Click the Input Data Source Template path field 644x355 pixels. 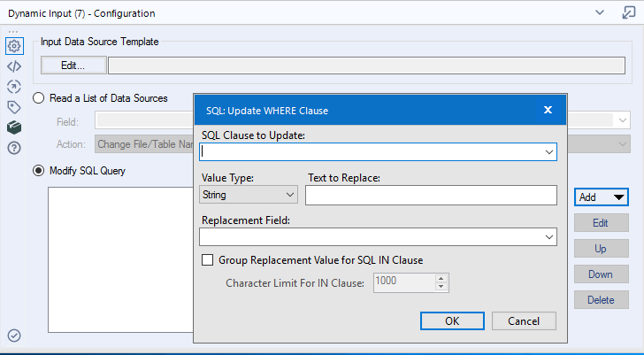click(366, 66)
